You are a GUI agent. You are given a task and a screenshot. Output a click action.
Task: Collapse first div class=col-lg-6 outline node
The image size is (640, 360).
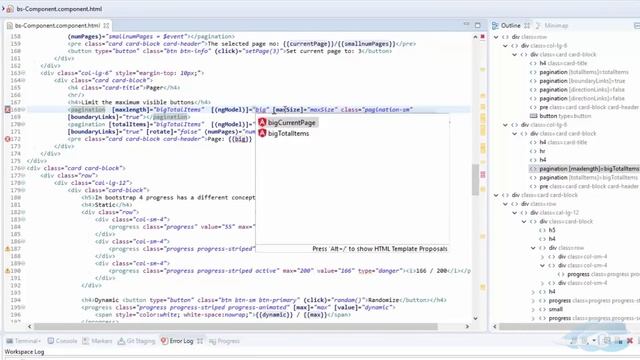click(x=505, y=46)
